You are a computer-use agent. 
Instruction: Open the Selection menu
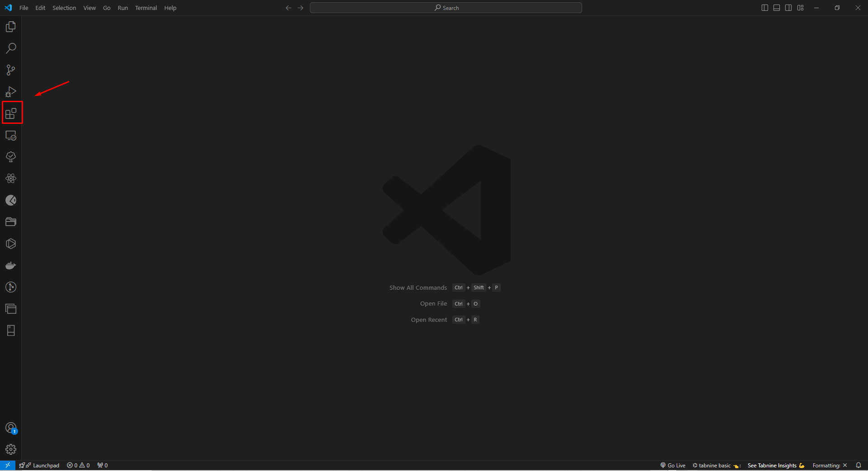[64, 8]
